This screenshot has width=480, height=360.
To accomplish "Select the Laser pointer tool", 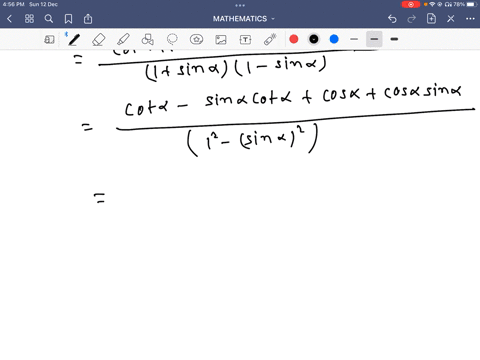I will 270,39.
